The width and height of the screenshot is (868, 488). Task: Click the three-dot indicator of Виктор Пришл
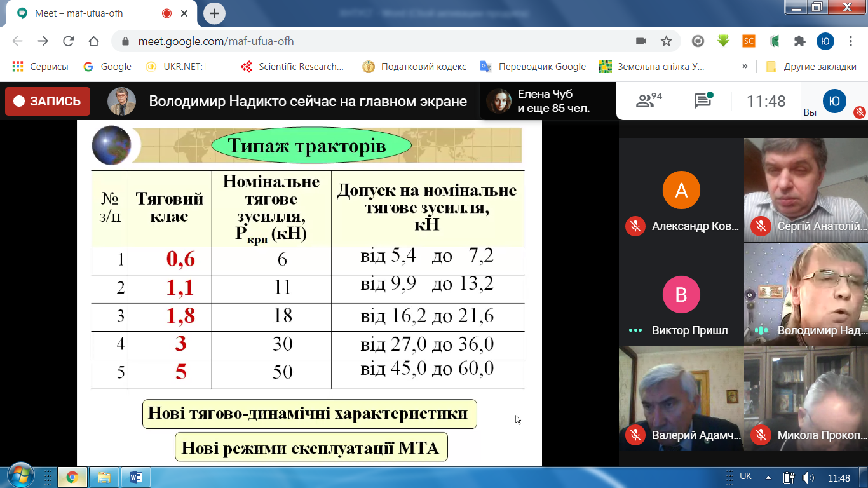click(x=635, y=330)
